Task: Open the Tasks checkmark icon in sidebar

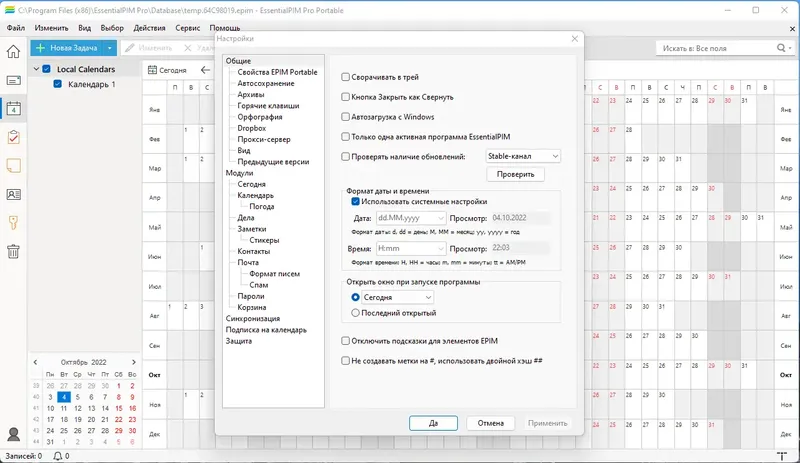Action: click(x=13, y=137)
